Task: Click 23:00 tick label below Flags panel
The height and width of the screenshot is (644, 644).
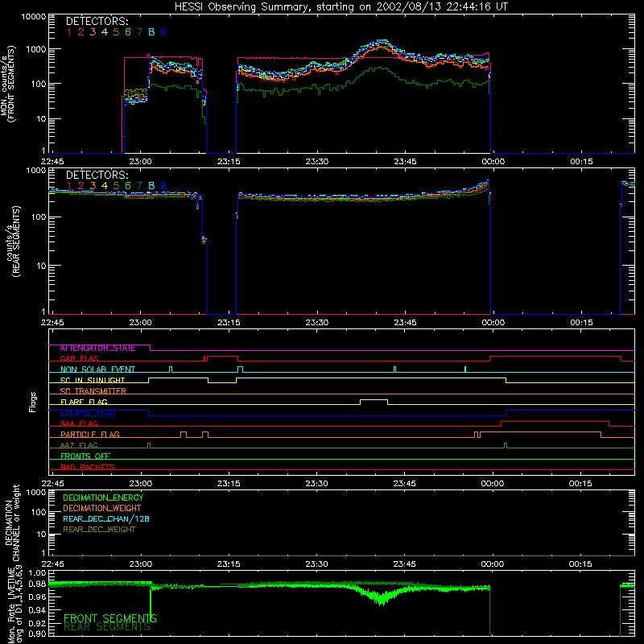Action: tap(140, 484)
